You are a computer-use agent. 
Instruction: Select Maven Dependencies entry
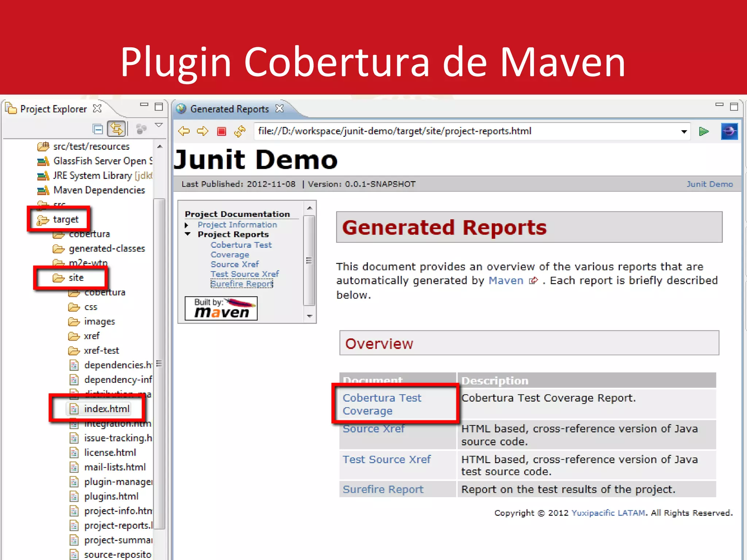[91, 190]
